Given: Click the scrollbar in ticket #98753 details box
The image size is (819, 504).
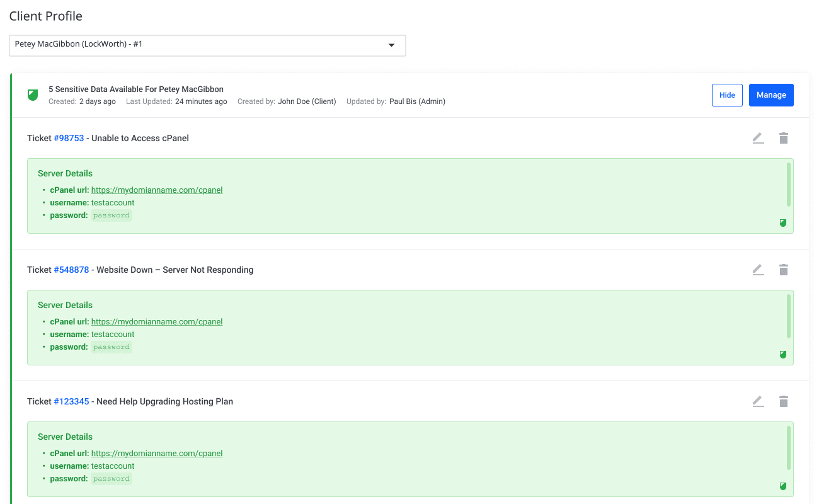Looking at the screenshot, I should (789, 185).
